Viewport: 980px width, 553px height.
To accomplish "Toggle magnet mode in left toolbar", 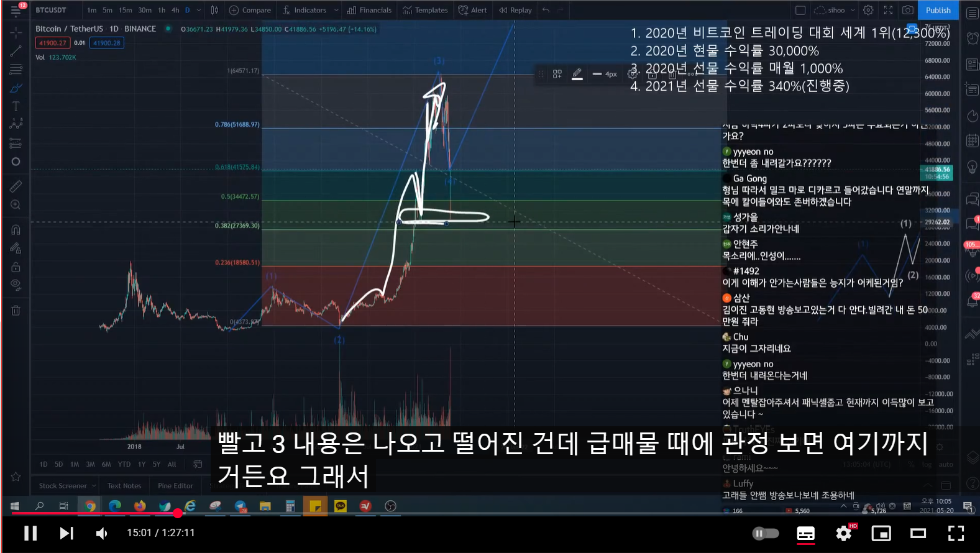I will tap(16, 229).
